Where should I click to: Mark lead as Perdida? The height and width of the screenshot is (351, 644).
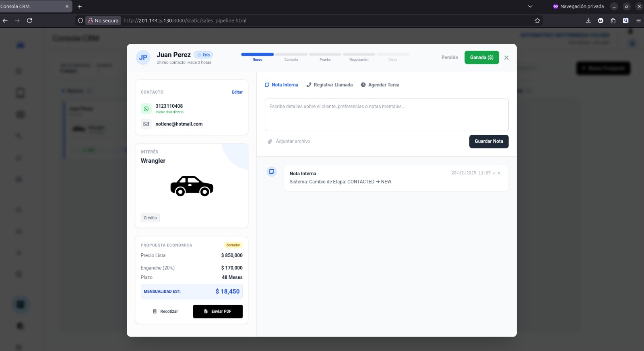[x=450, y=57]
